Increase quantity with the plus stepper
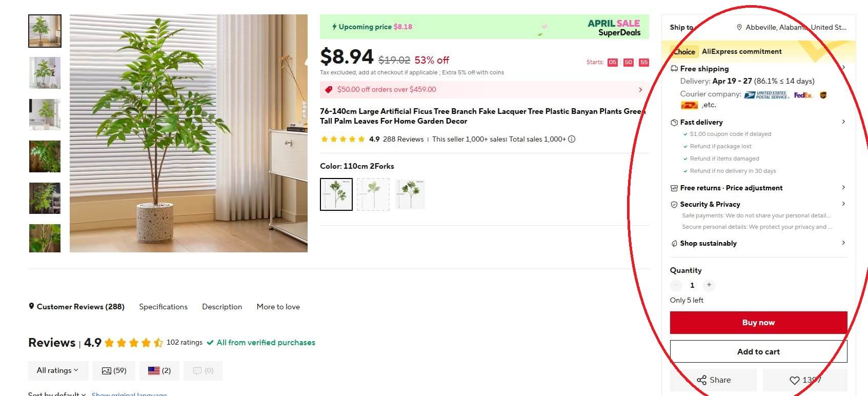This screenshot has width=868, height=396. coord(709,285)
